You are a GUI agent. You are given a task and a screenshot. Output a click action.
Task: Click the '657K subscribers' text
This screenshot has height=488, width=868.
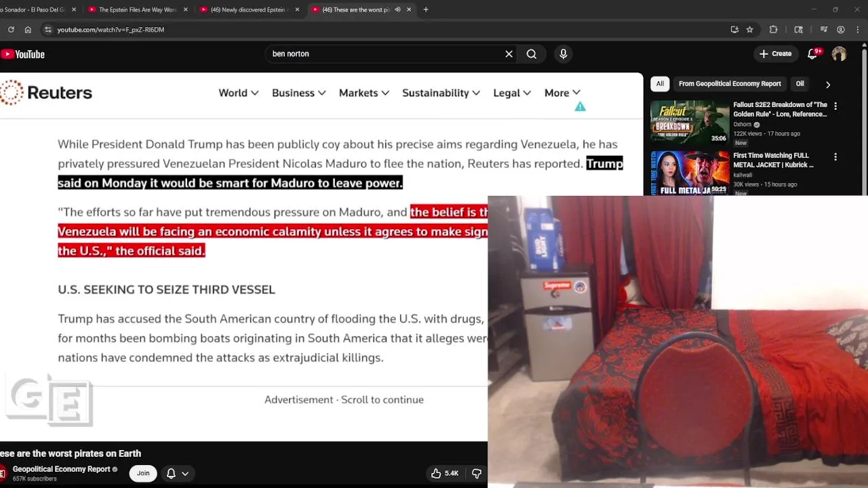click(35, 479)
